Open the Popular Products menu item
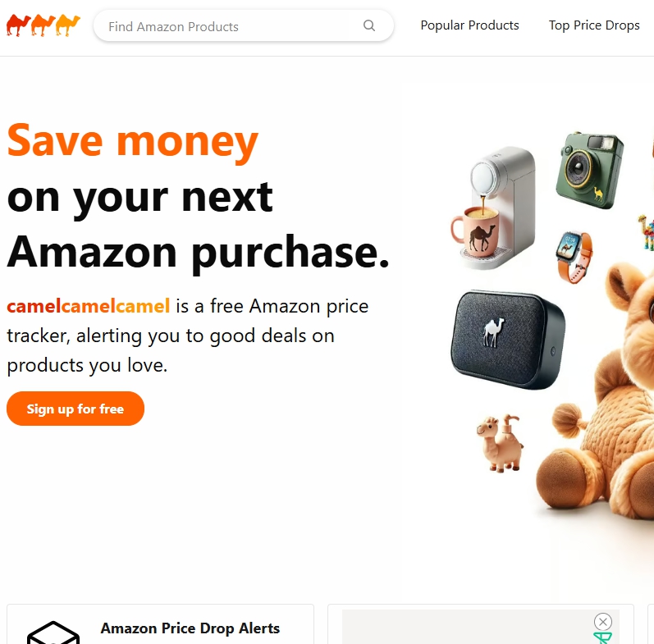654x644 pixels. click(469, 25)
